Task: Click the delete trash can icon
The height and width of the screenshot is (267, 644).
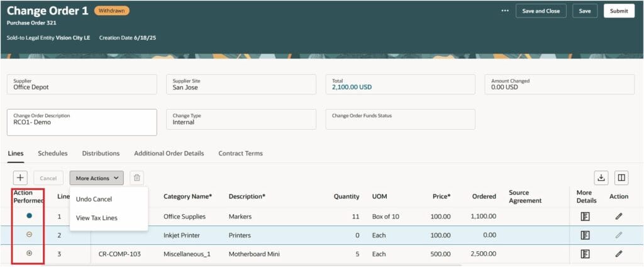Action: pos(136,178)
